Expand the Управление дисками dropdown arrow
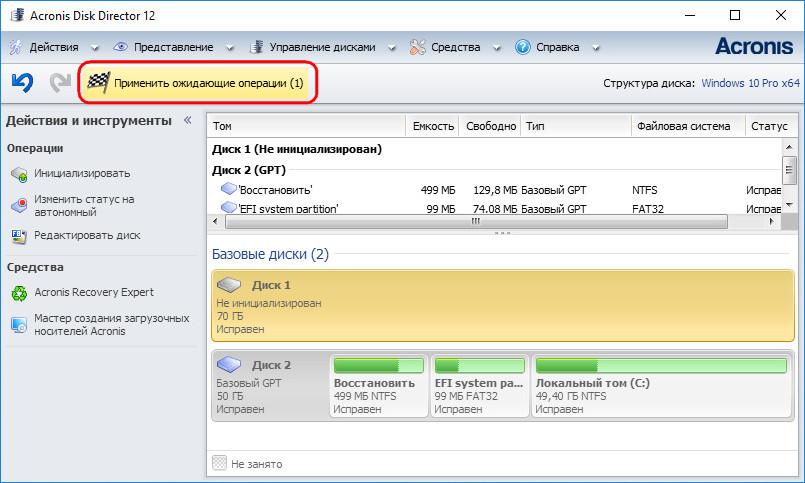Viewport: 805px width, 483px height. pyautogui.click(x=392, y=48)
